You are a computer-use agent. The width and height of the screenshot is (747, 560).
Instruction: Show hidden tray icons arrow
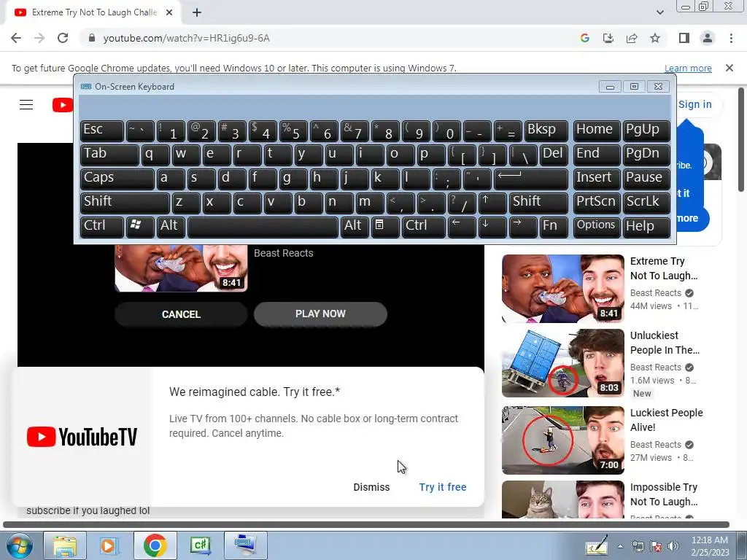(x=620, y=546)
